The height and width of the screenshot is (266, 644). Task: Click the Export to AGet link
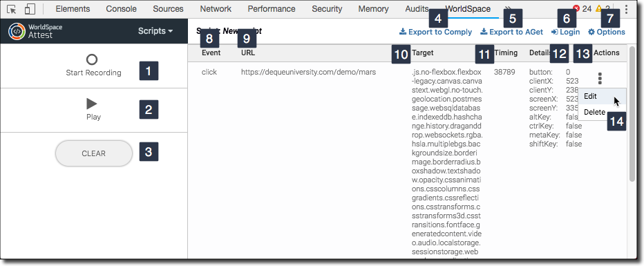coord(512,32)
